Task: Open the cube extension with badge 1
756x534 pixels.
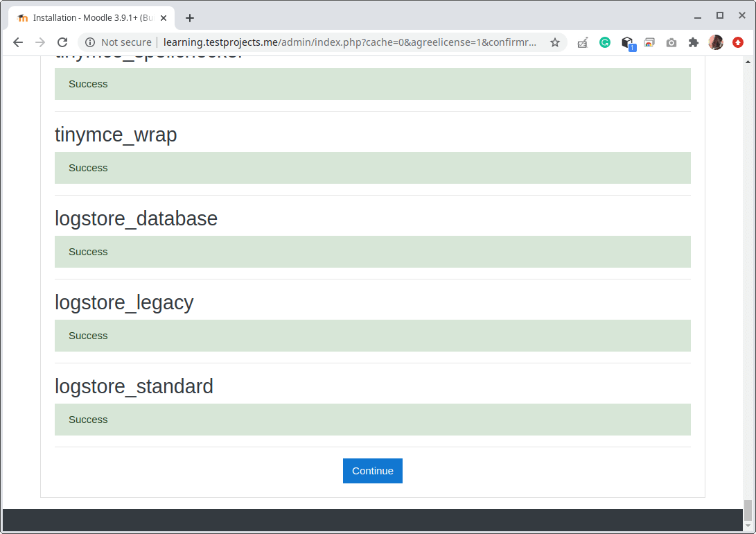Action: click(x=627, y=43)
